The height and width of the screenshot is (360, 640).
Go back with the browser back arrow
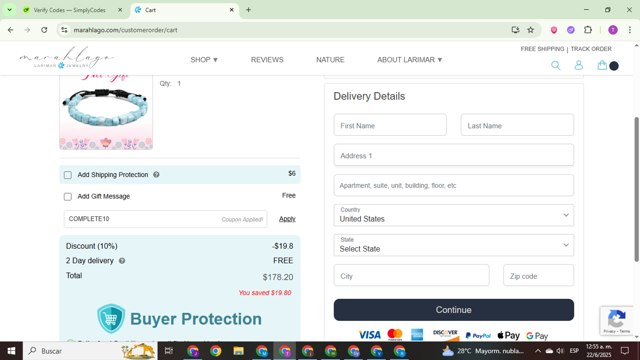tap(11, 30)
